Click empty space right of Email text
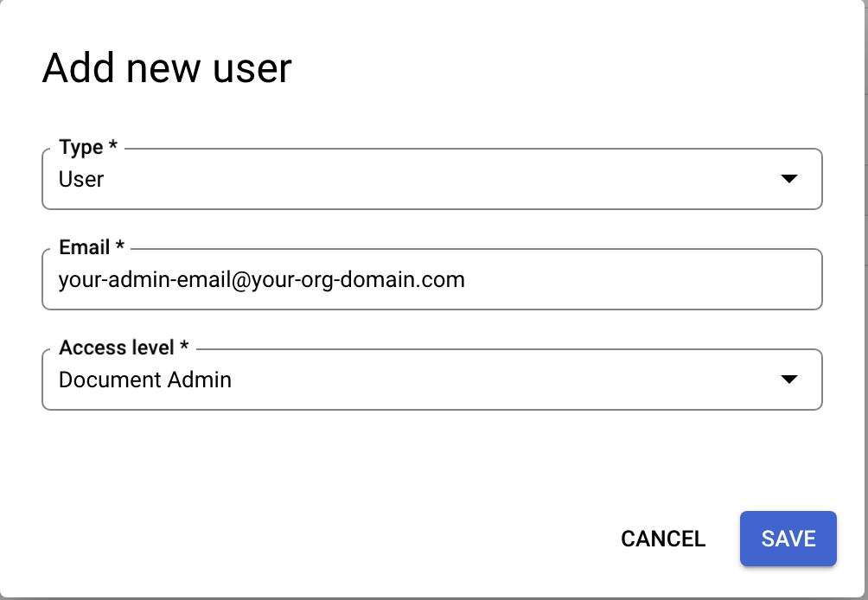This screenshot has width=868, height=600. pyautogui.click(x=640, y=279)
